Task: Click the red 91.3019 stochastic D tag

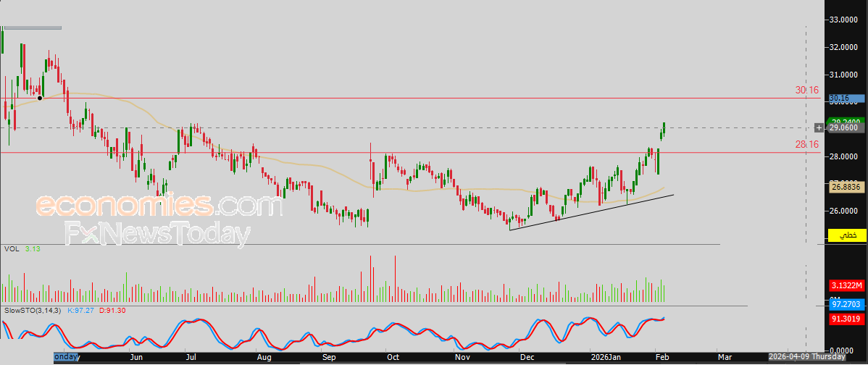Action: pyautogui.click(x=846, y=318)
